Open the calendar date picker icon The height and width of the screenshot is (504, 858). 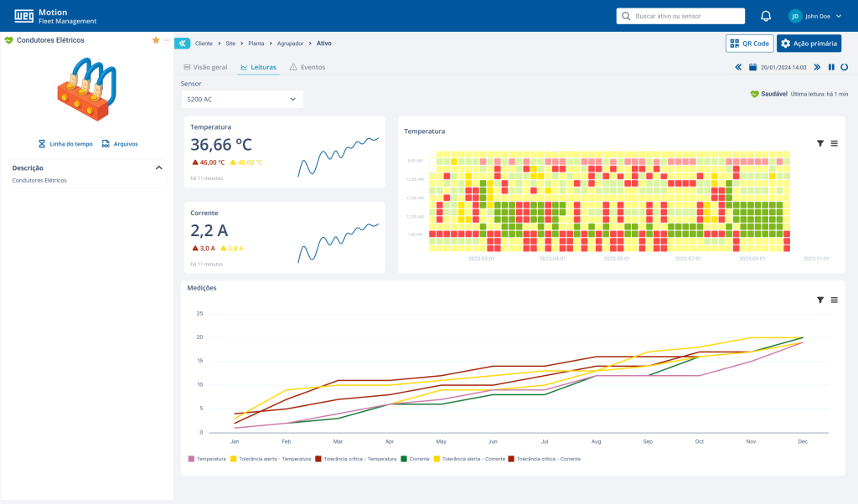click(x=752, y=67)
